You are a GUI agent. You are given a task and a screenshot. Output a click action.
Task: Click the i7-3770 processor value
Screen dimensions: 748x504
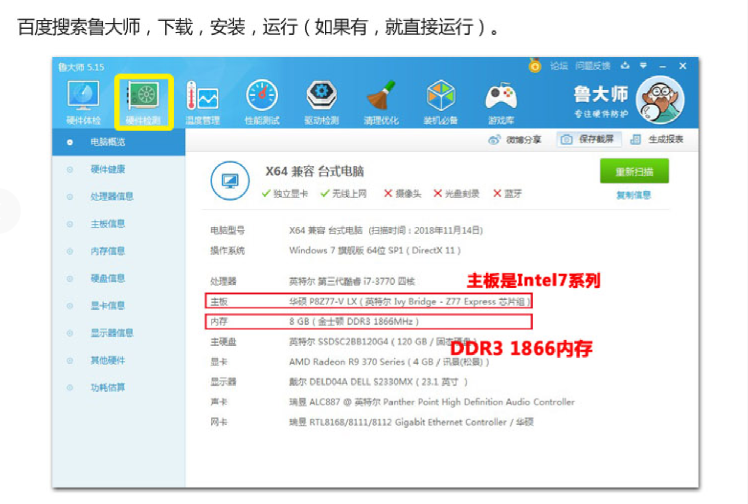[352, 281]
